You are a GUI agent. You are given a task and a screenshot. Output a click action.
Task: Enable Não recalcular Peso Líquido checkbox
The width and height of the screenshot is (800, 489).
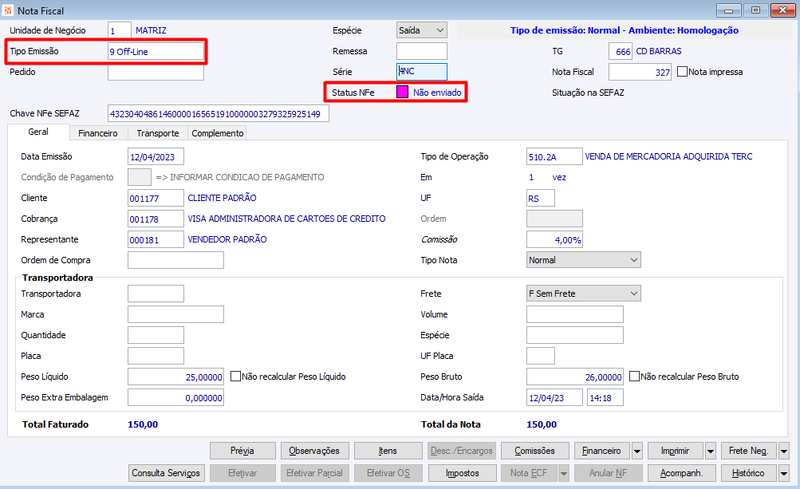[x=235, y=376]
